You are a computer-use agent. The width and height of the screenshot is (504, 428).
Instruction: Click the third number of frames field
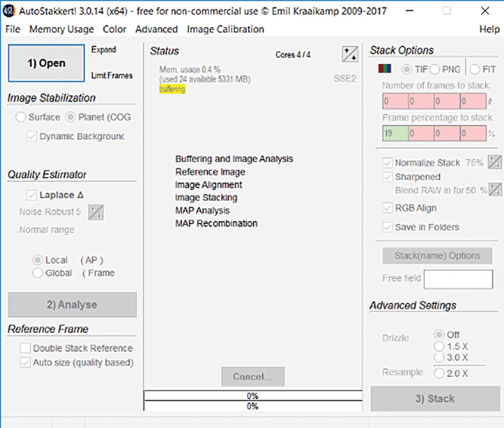click(447, 101)
